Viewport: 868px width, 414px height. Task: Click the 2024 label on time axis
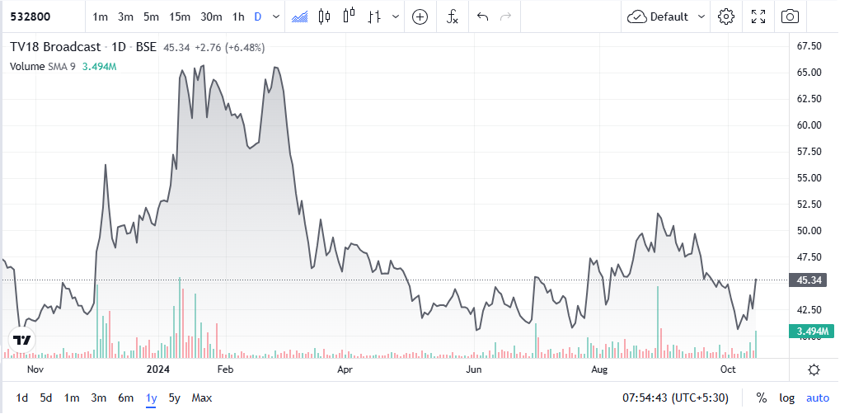tap(157, 369)
